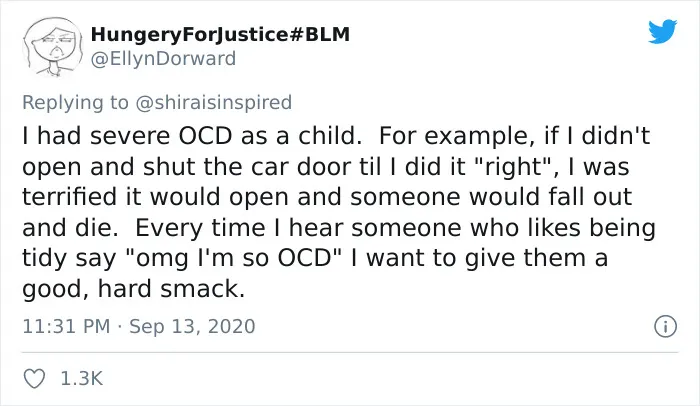Click the quoted word "right" in tweet
The width and height of the screenshot is (700, 406).
513,167
